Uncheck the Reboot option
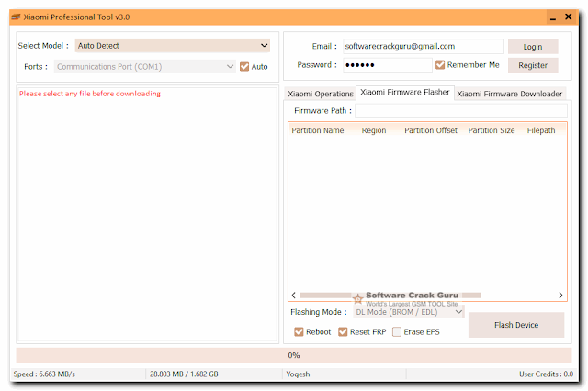 299,332
